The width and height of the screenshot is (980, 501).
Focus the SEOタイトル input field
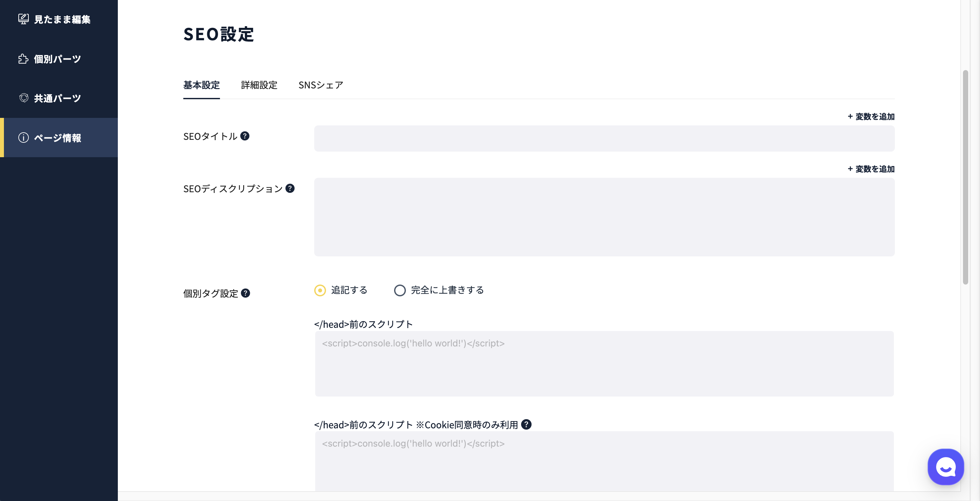click(604, 138)
